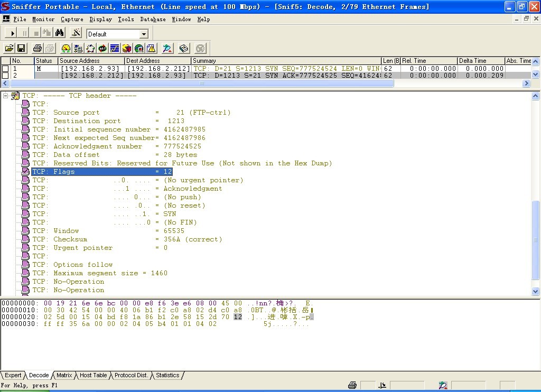Click frame list scroll down arrow
Viewport: 541px width, 392px height.
(x=536, y=74)
